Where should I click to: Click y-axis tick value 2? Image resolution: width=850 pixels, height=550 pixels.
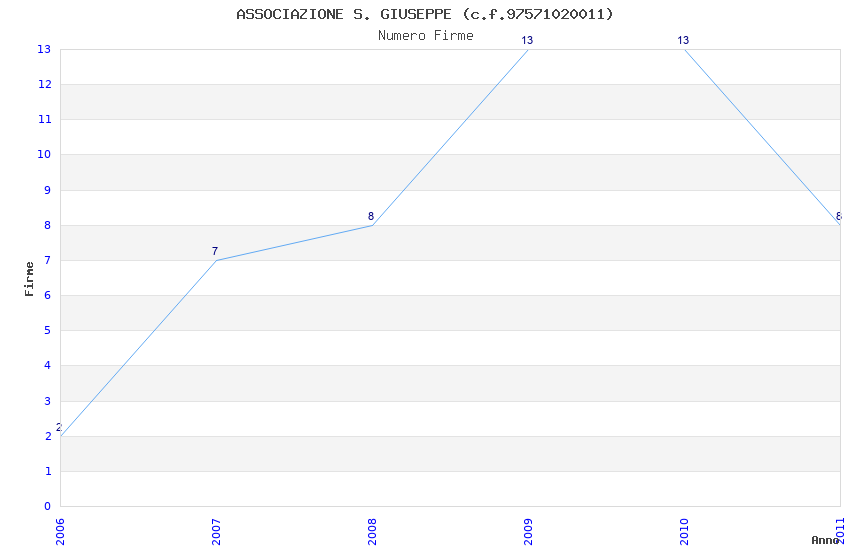[x=48, y=436]
